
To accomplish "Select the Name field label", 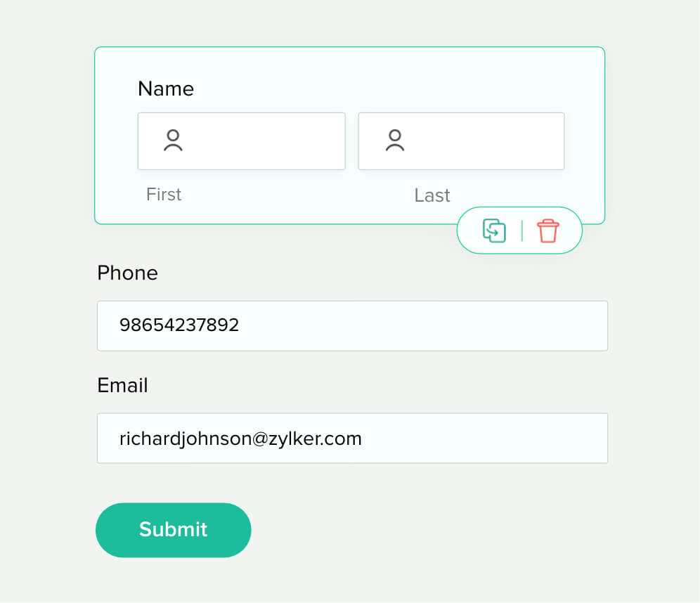I will [166, 89].
